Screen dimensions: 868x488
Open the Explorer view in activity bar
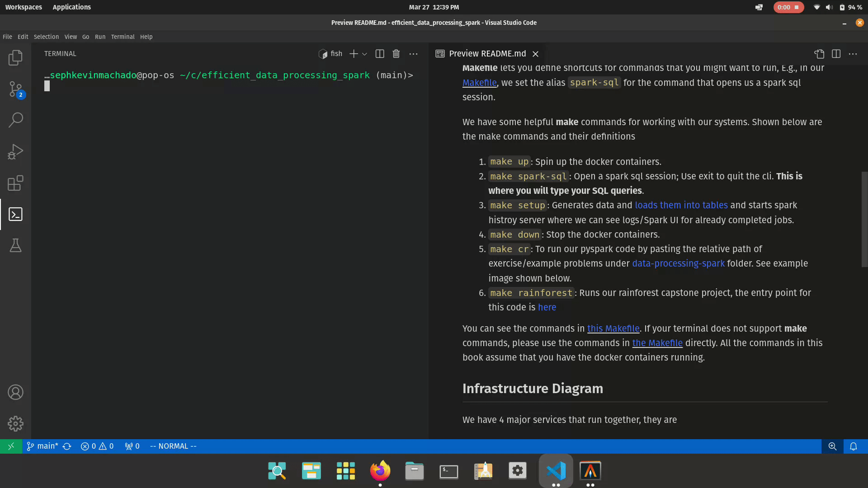pyautogui.click(x=15, y=58)
